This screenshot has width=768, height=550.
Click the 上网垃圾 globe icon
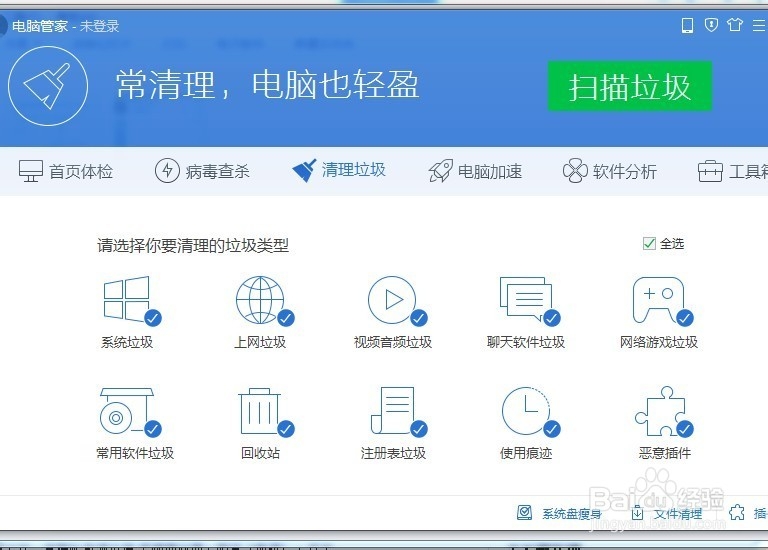[x=260, y=300]
